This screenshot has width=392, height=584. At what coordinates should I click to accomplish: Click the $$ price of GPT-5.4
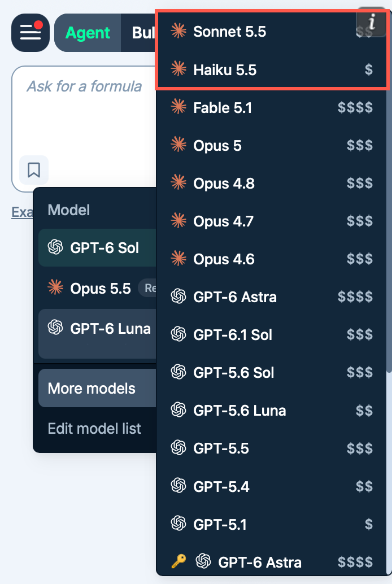click(x=364, y=486)
